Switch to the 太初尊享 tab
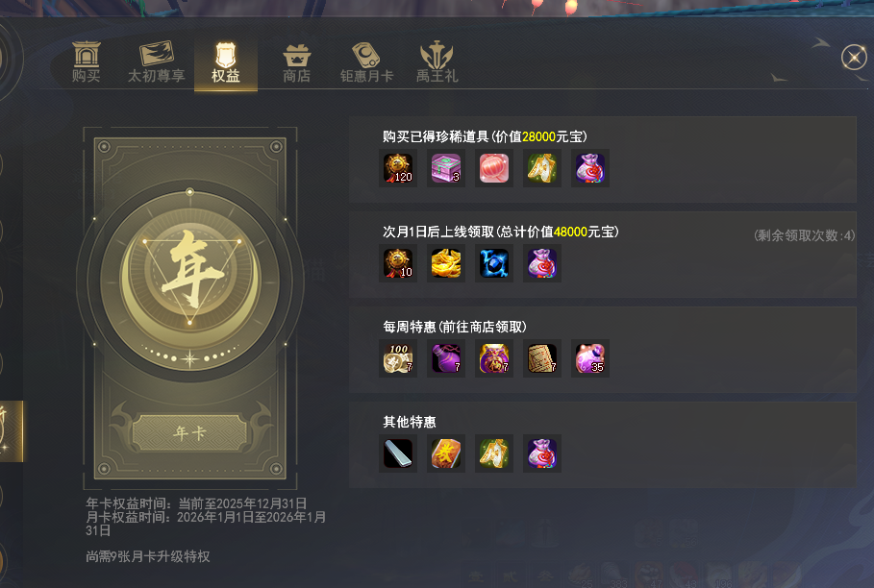 pyautogui.click(x=156, y=61)
